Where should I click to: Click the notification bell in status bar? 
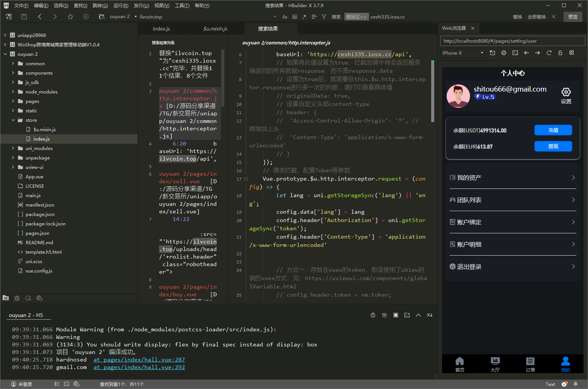coord(576,384)
